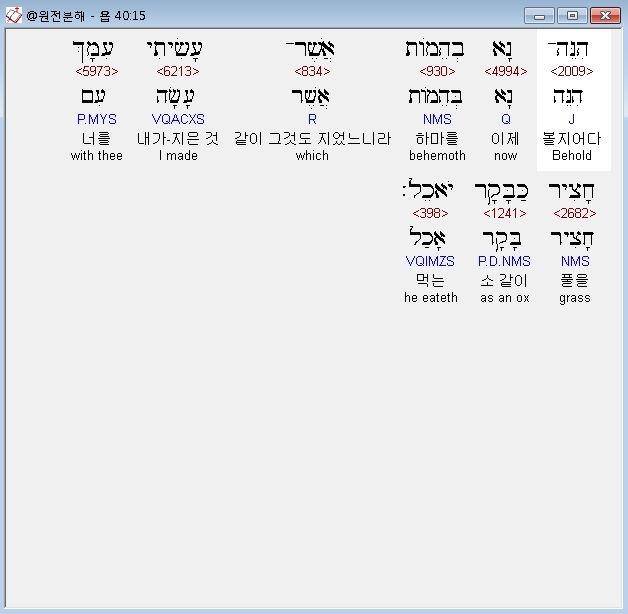Click Korean gloss 이제
Image resolution: width=628 pixels, height=614 pixels.
(x=505, y=139)
